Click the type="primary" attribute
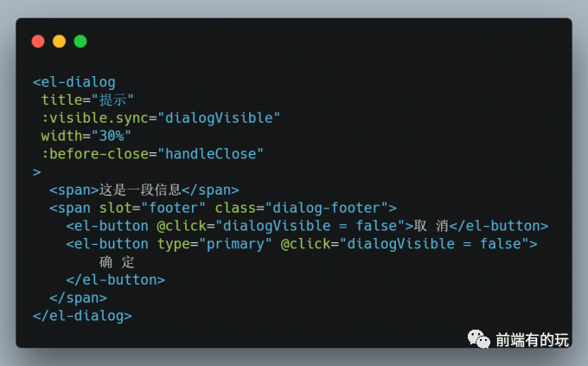The image size is (588, 366). click(x=214, y=244)
